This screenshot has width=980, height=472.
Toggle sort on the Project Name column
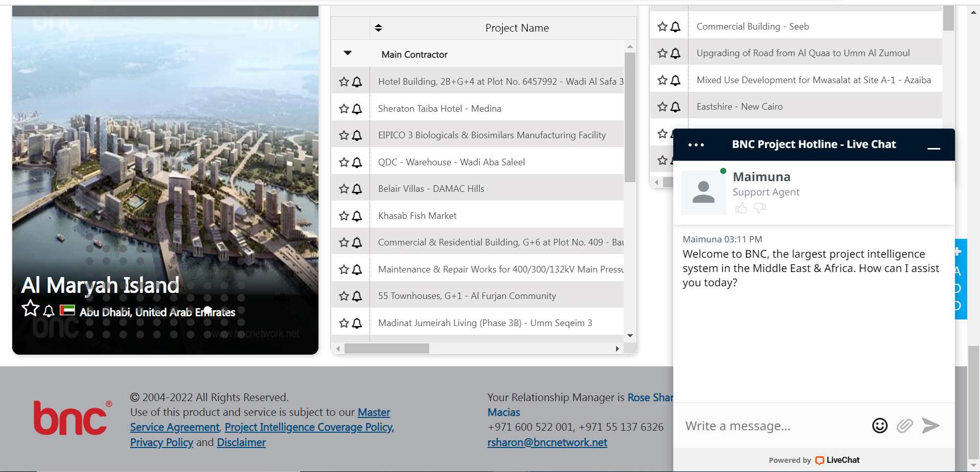coord(379,28)
